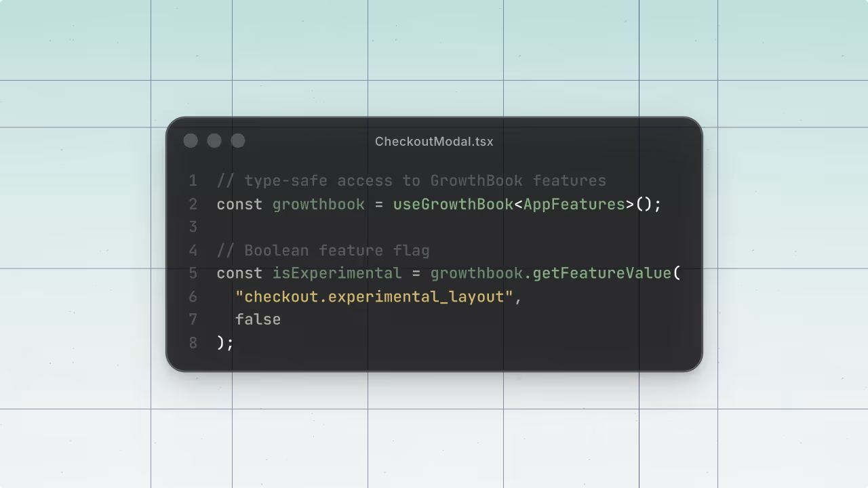This screenshot has height=488, width=868.
Task: Click the isExperimental variable name
Action: 337,273
